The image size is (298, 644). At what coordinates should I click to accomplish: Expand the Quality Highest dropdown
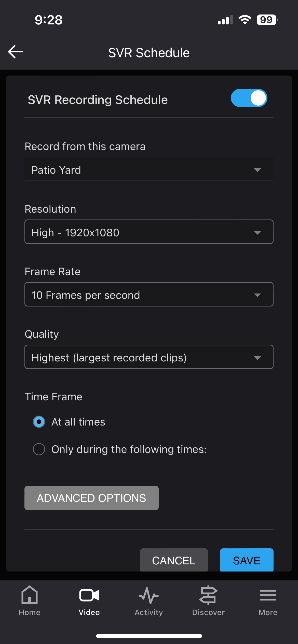[149, 357]
